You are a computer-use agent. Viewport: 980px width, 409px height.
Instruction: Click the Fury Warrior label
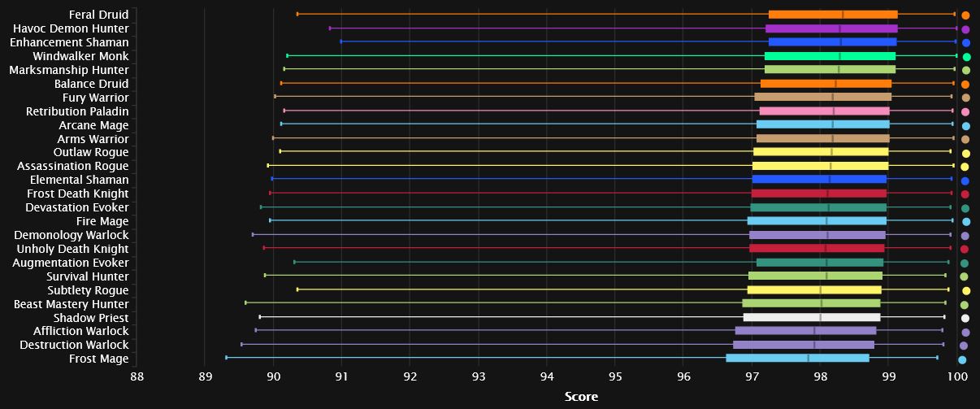tap(96, 98)
